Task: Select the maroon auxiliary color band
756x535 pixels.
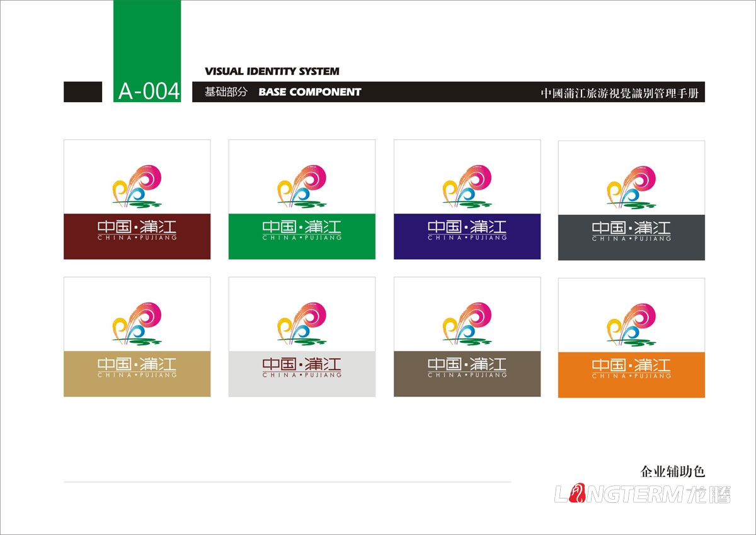Action: (137, 236)
